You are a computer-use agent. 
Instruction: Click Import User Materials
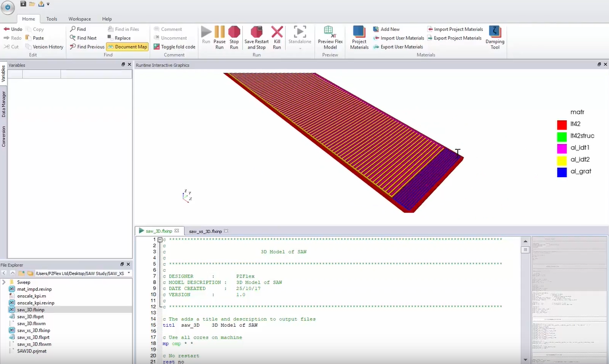[x=398, y=38]
